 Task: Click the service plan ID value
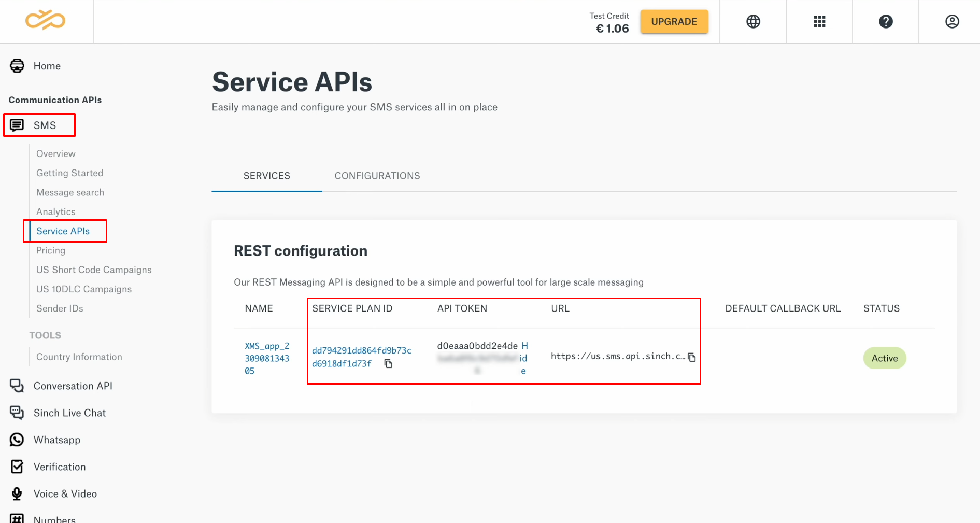362,357
